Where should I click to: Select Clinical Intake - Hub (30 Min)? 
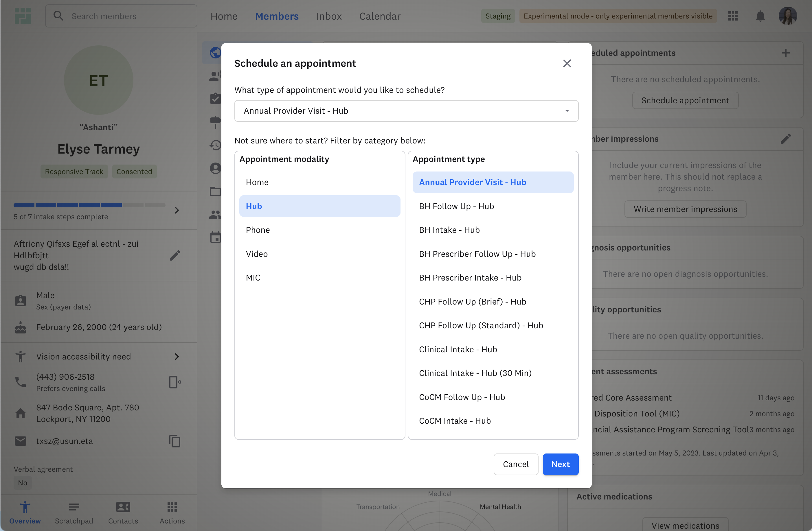tap(493, 373)
